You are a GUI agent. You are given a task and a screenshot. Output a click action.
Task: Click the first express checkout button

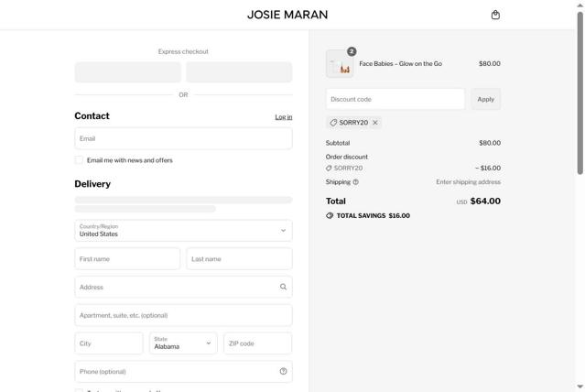[x=127, y=72]
